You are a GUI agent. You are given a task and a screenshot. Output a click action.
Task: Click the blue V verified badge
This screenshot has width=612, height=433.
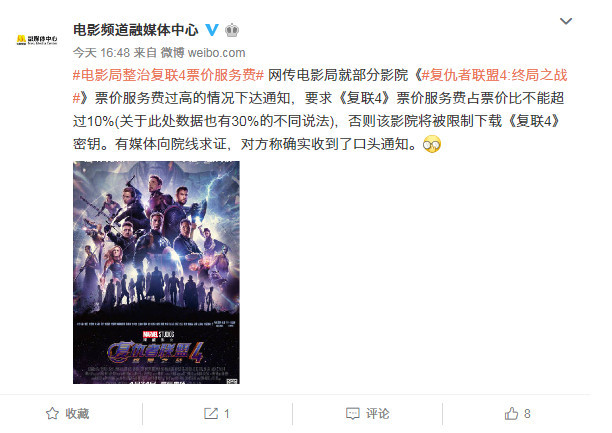click(212, 30)
